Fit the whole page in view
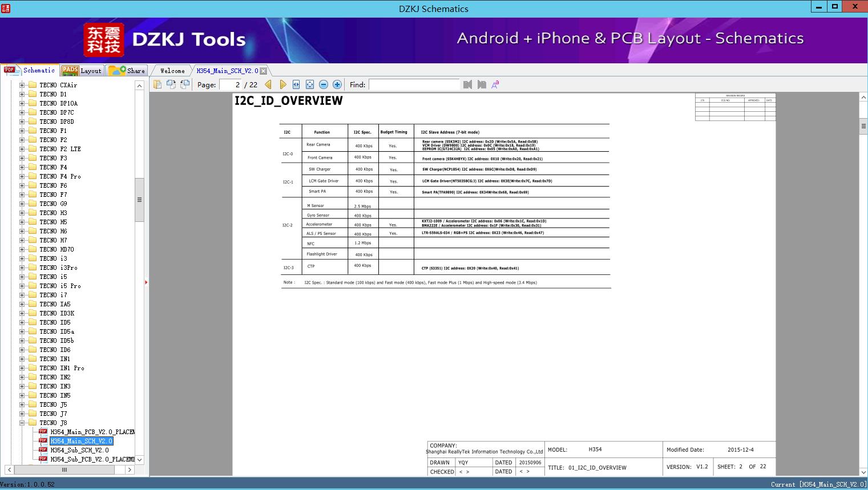The width and height of the screenshot is (868, 490). pos(310,84)
